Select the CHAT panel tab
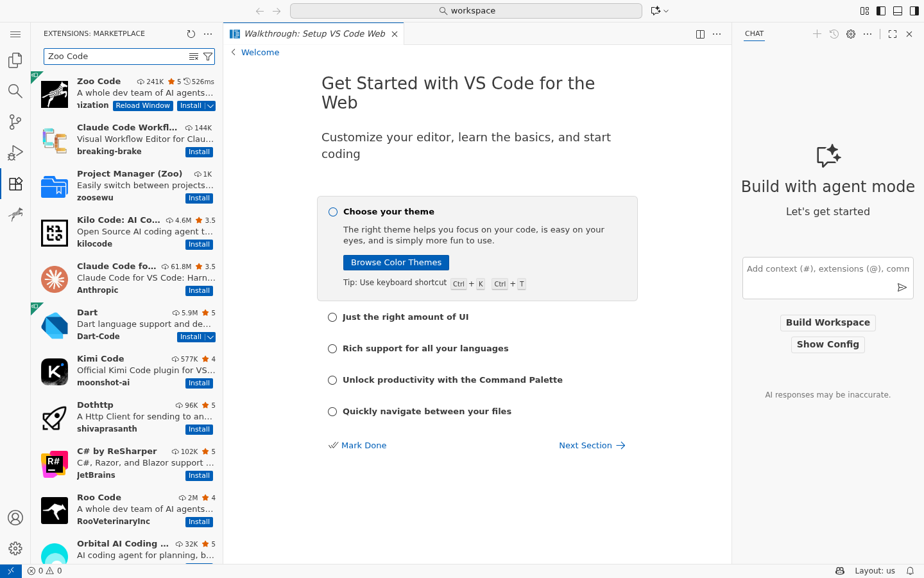 point(755,33)
